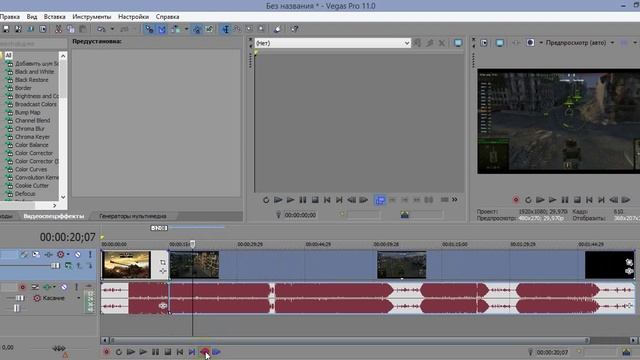The width and height of the screenshot is (640, 360).
Task: Click the Cut scissors icon in toolbar
Action: click(58, 29)
